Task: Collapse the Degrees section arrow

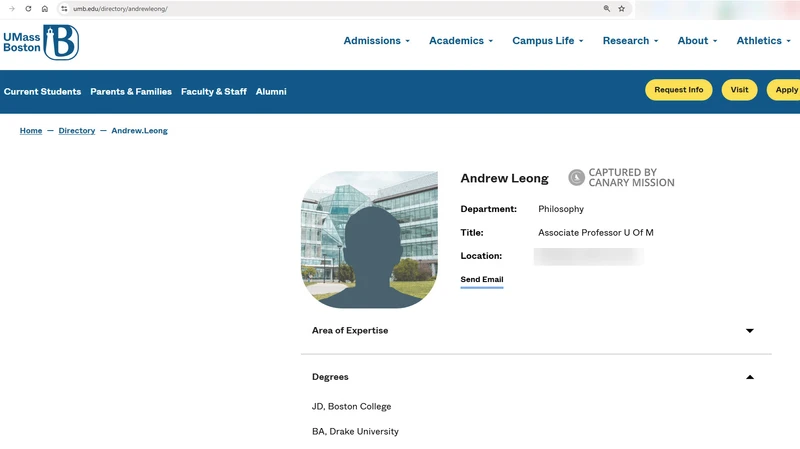Action: pos(749,377)
